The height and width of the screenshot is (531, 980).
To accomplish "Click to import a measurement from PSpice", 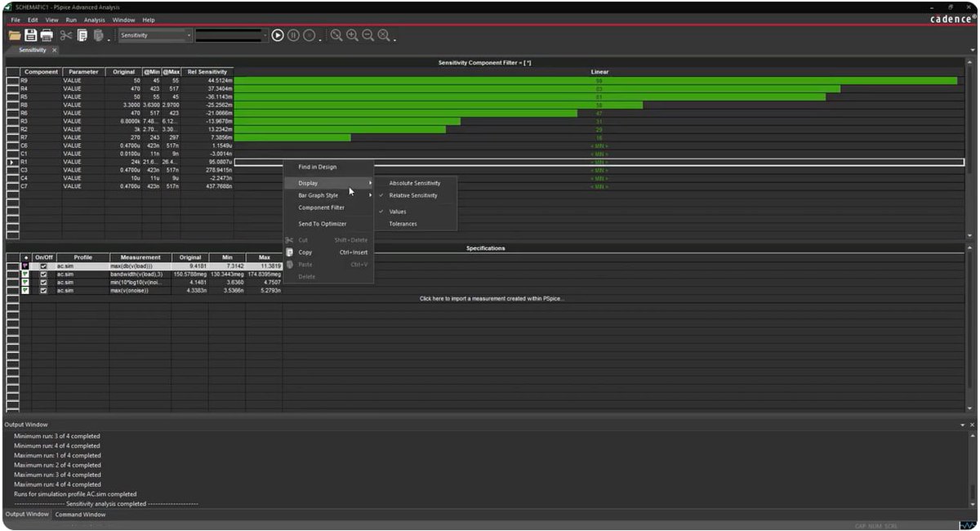I will point(492,298).
